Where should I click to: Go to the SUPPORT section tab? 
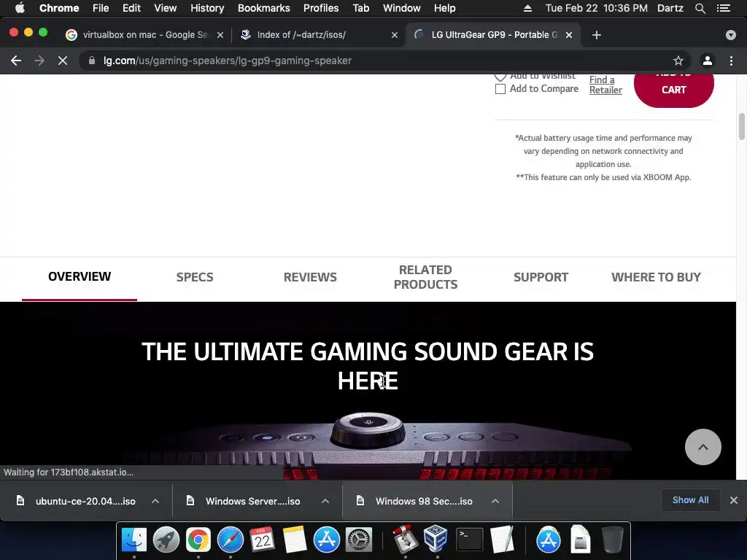click(x=541, y=277)
